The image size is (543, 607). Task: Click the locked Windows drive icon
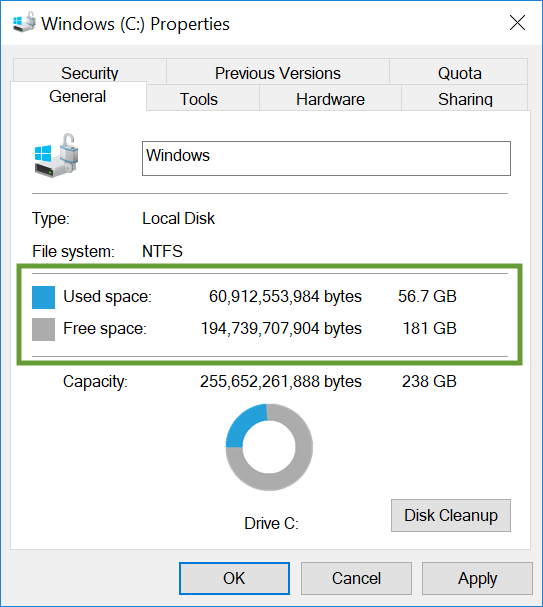pyautogui.click(x=56, y=156)
